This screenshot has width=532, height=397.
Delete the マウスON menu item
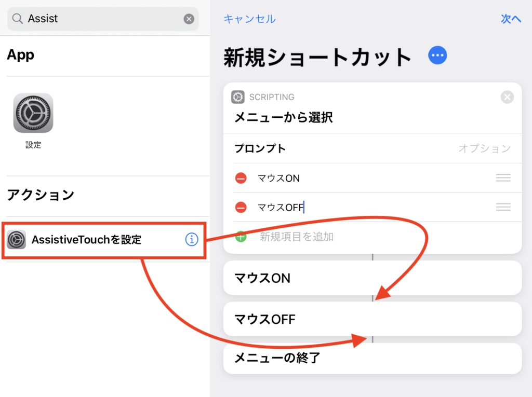[241, 178]
